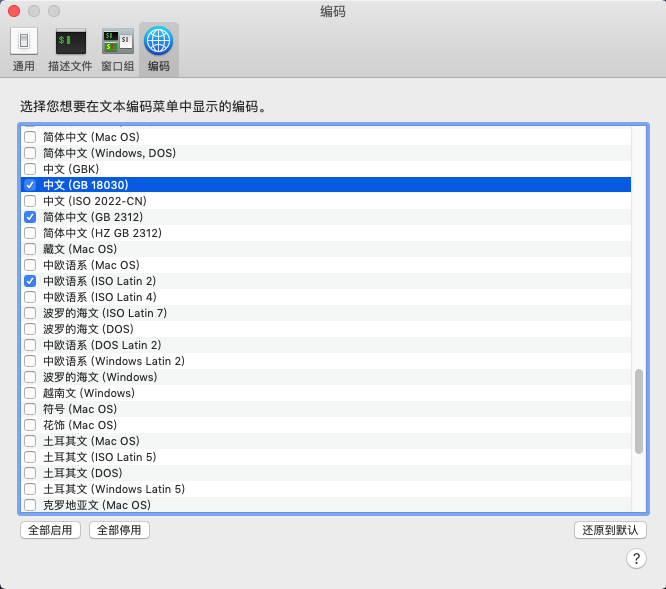Close the 编码 preferences window
The image size is (666, 589).
(14, 11)
